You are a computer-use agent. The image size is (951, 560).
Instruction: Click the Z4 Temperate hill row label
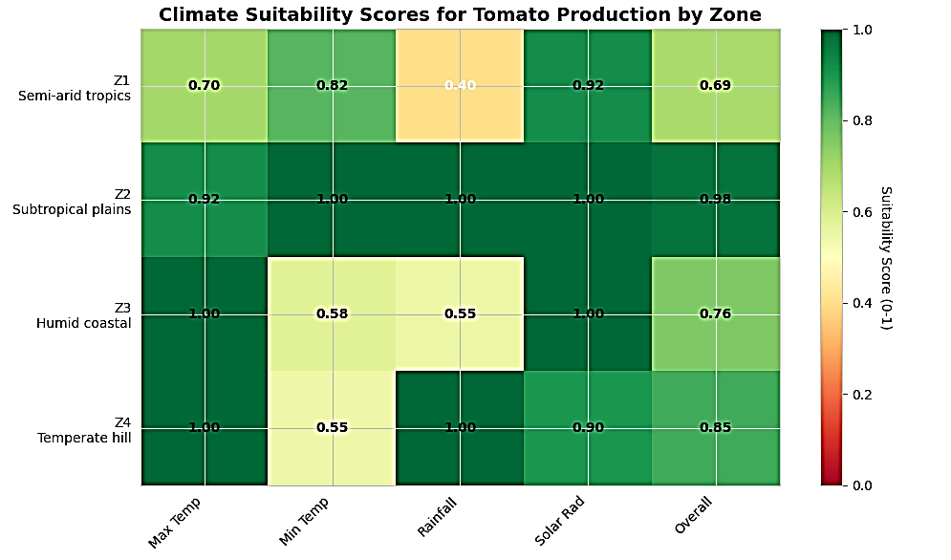[84, 429]
